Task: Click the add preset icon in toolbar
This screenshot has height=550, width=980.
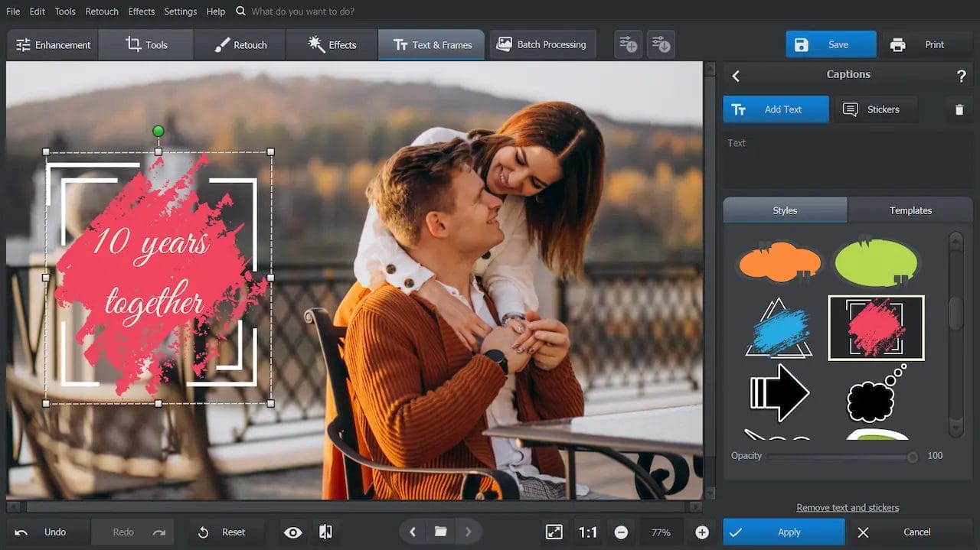Action: [628, 45]
